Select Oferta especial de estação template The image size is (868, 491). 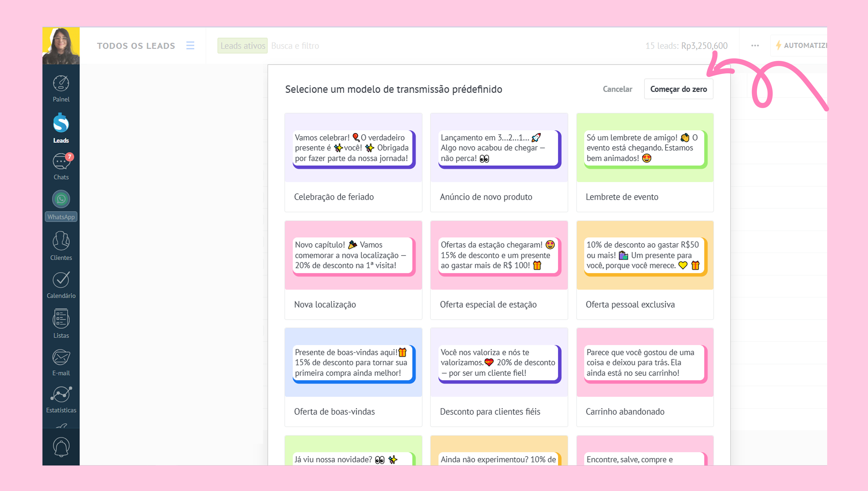click(499, 270)
